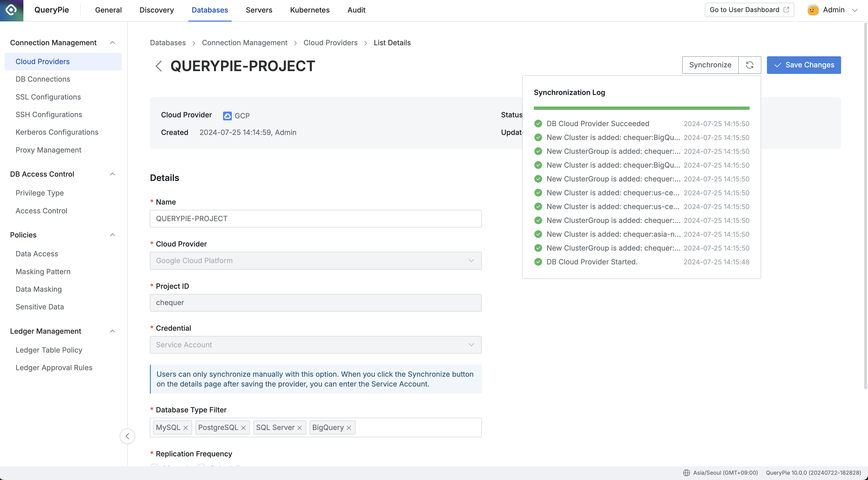Open the General tab
This screenshot has width=868, height=480.
108,10
